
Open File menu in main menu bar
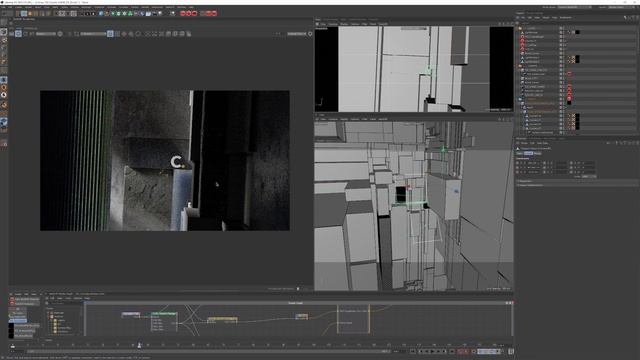coord(3,7)
